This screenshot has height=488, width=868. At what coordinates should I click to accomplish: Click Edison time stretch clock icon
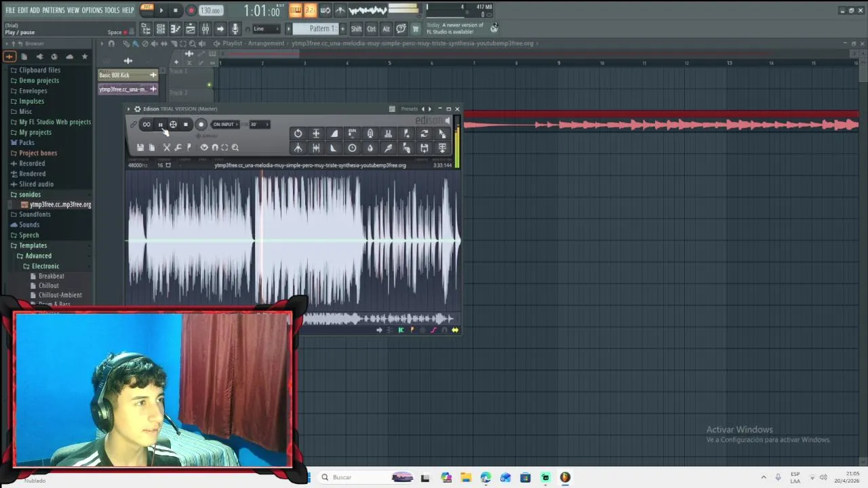[x=352, y=148]
